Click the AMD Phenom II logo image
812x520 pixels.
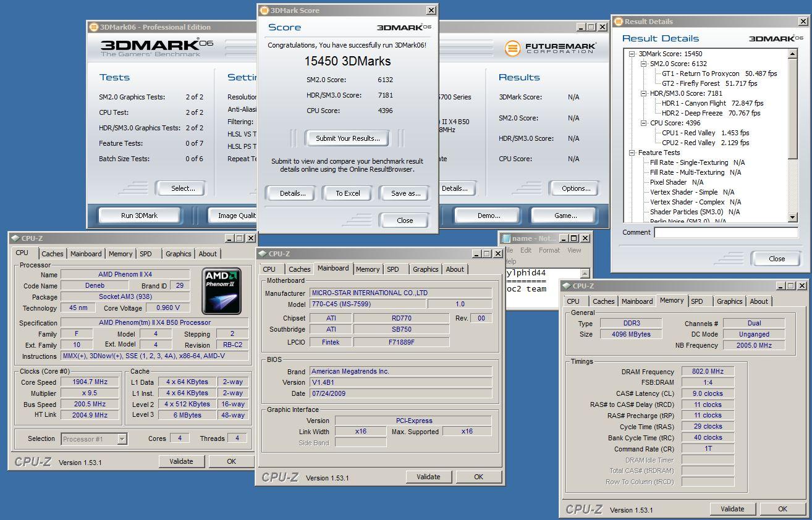click(222, 291)
